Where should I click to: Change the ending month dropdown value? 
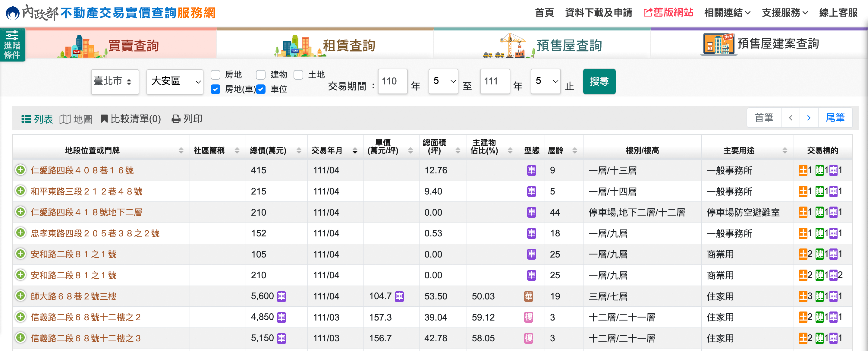pos(546,81)
